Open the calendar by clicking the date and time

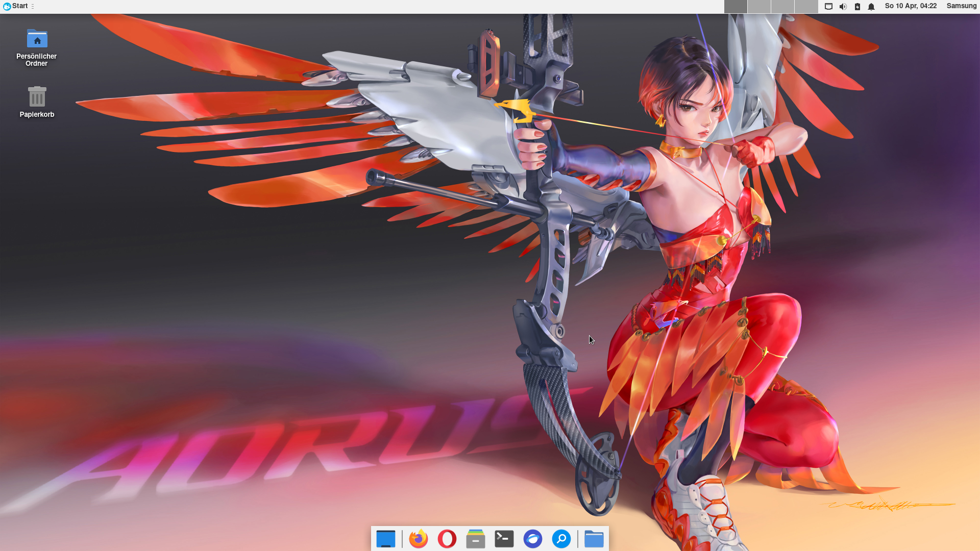[911, 6]
